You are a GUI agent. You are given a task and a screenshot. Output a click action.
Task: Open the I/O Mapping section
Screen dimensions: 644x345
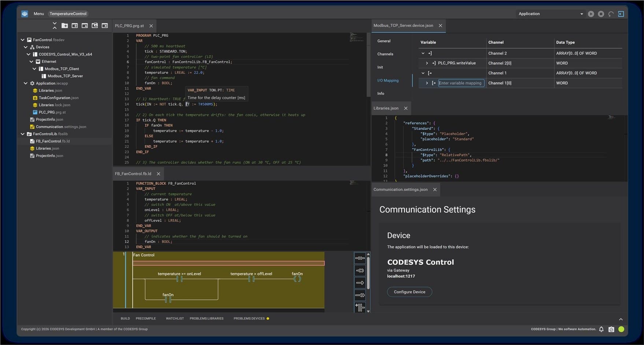point(388,80)
